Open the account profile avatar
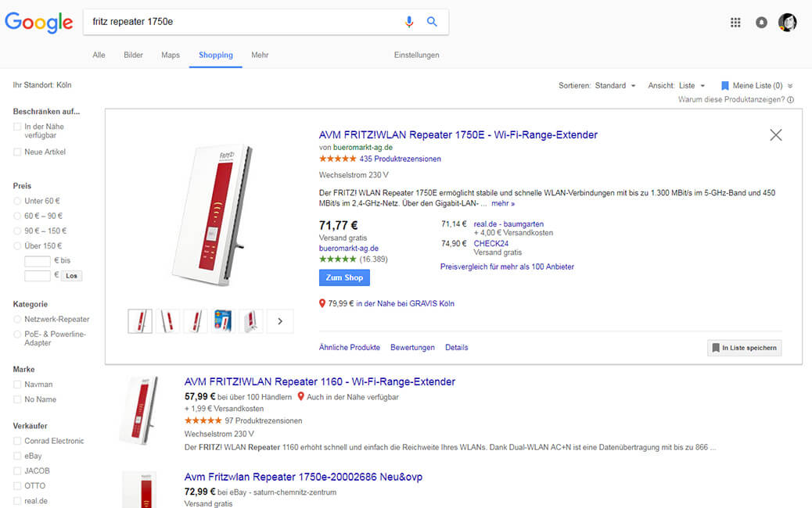This screenshot has height=508, width=812. [x=788, y=22]
